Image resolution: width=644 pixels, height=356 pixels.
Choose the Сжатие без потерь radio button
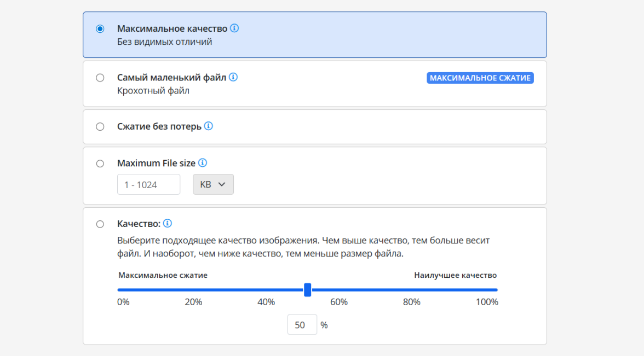click(100, 127)
